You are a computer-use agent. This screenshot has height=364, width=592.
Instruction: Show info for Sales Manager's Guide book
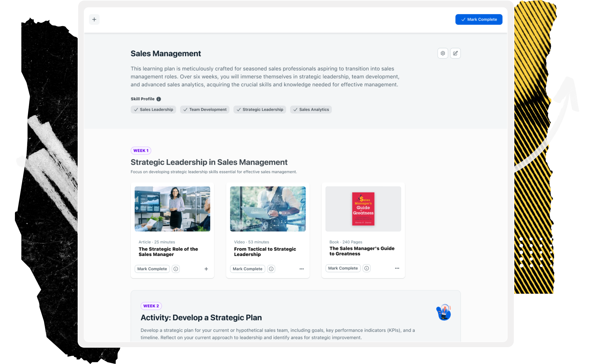point(367,268)
